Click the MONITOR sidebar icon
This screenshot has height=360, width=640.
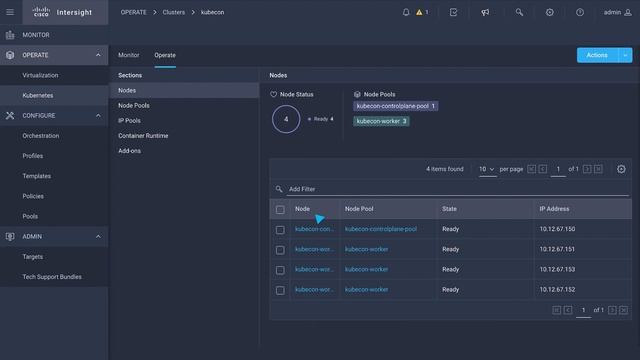pyautogui.click(x=10, y=35)
